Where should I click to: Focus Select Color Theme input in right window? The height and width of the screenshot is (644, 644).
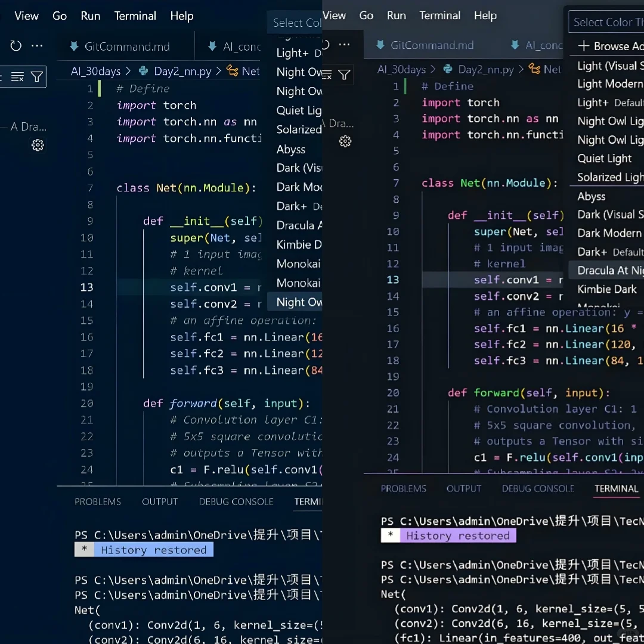[606, 22]
